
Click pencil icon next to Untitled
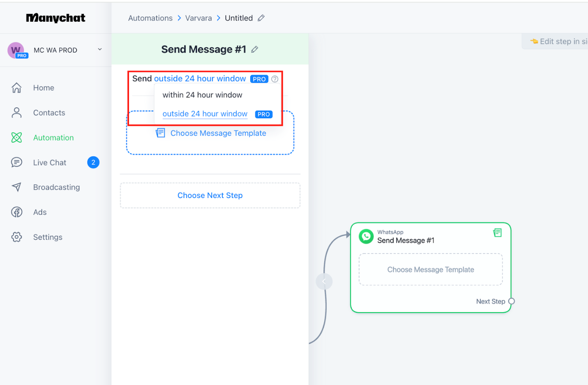261,18
